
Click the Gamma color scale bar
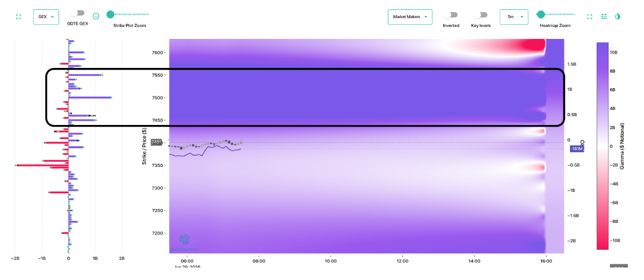(603, 146)
